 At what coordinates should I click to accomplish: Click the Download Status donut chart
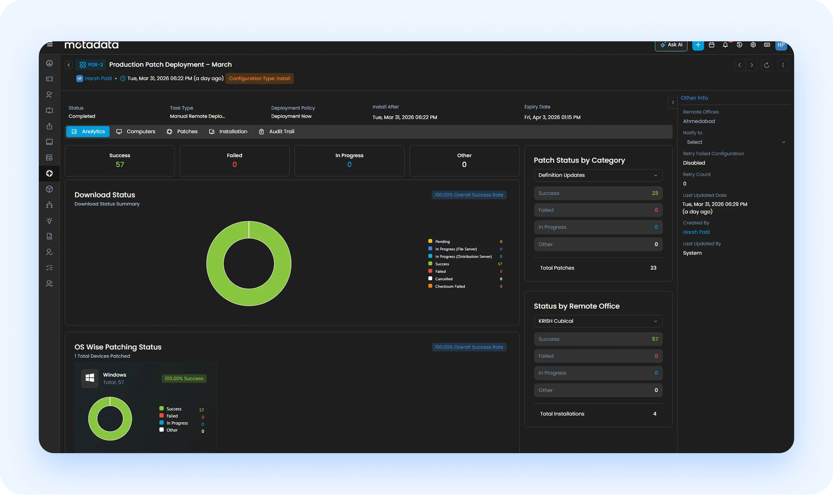(249, 263)
